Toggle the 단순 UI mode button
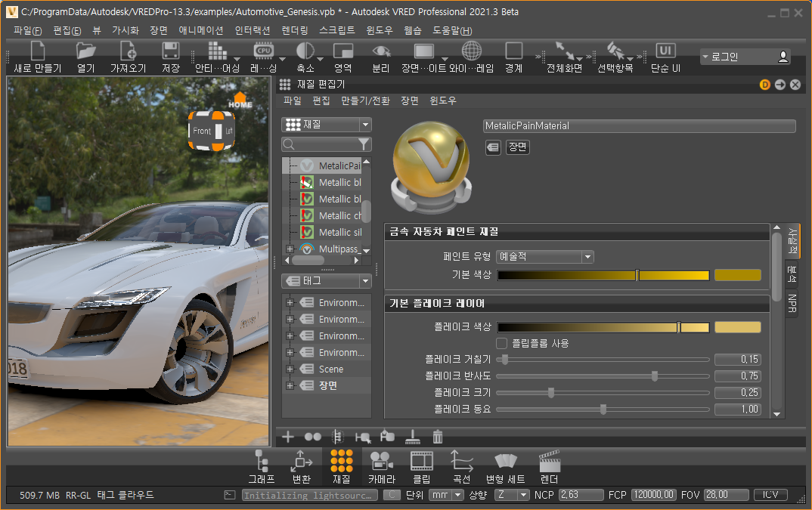Screen dimensions: 812x510 point(665,51)
